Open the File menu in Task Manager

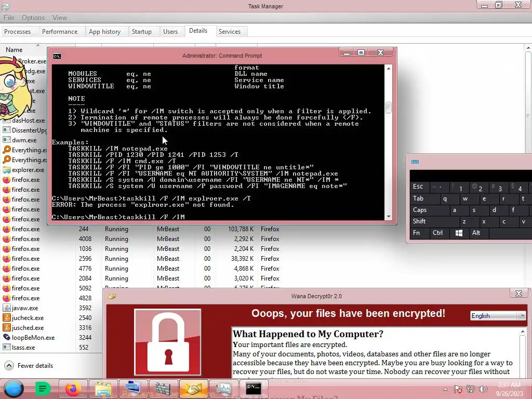[x=9, y=18]
